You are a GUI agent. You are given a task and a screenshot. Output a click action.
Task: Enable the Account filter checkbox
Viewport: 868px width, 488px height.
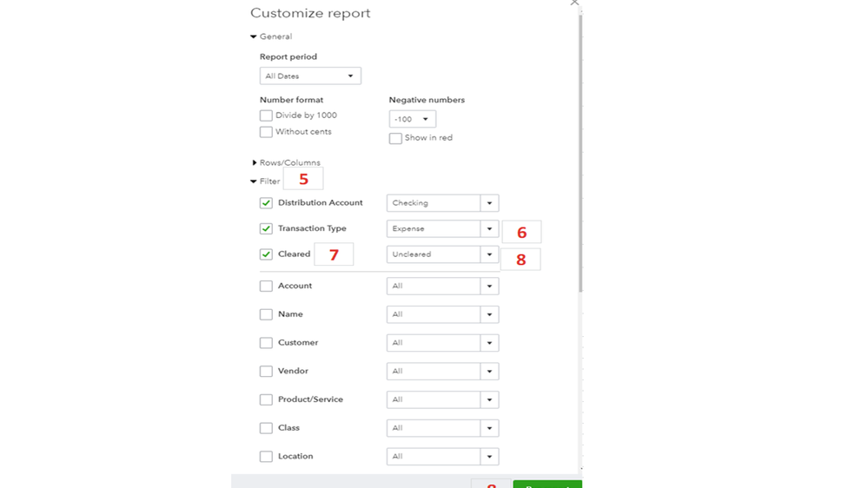(266, 286)
